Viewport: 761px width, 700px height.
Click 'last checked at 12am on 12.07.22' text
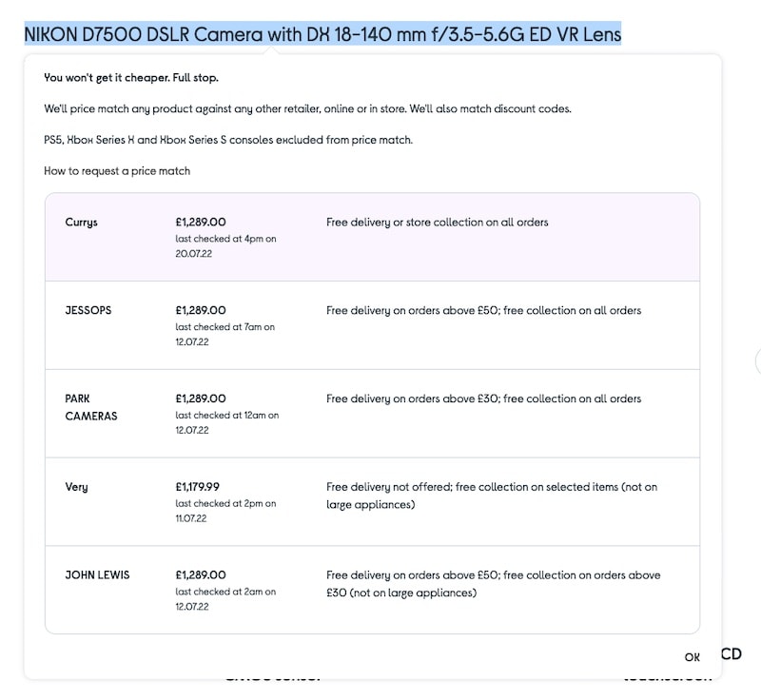tap(227, 422)
